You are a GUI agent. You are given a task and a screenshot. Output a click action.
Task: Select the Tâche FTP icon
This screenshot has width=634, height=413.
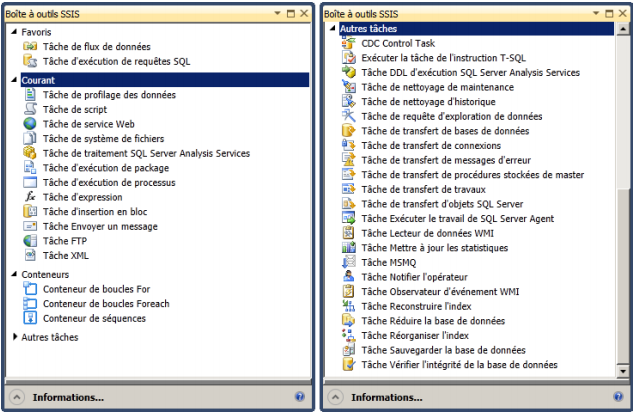click(30, 241)
